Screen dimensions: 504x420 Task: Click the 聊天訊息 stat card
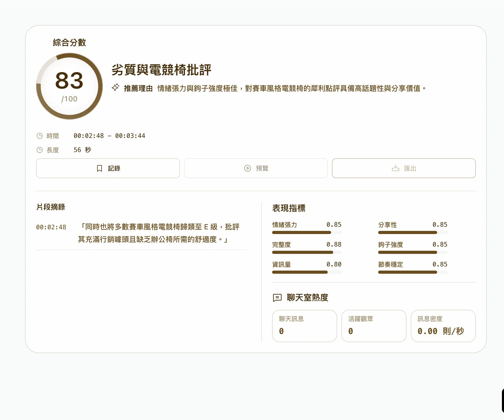point(304,326)
